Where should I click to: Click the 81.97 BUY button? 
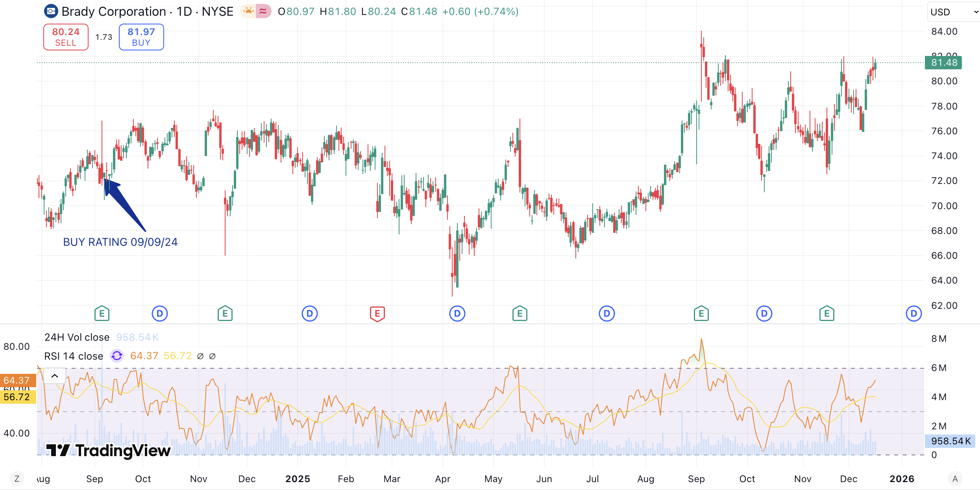(x=141, y=37)
